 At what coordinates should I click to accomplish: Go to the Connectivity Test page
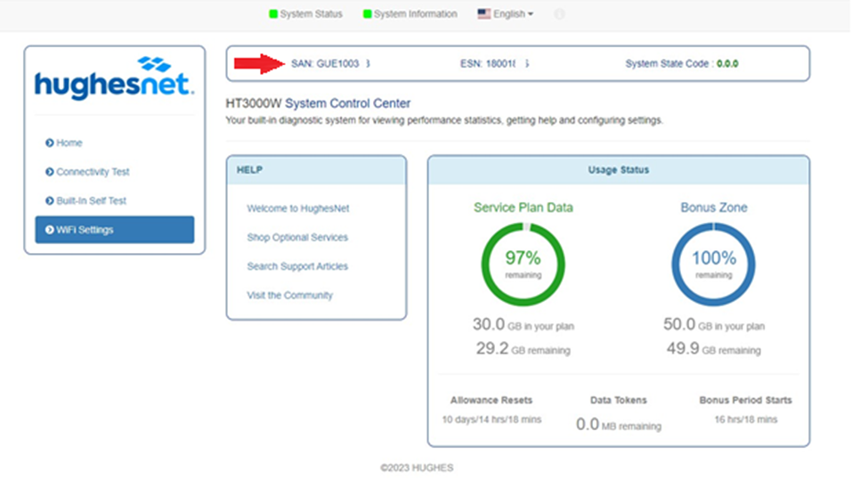tap(93, 172)
